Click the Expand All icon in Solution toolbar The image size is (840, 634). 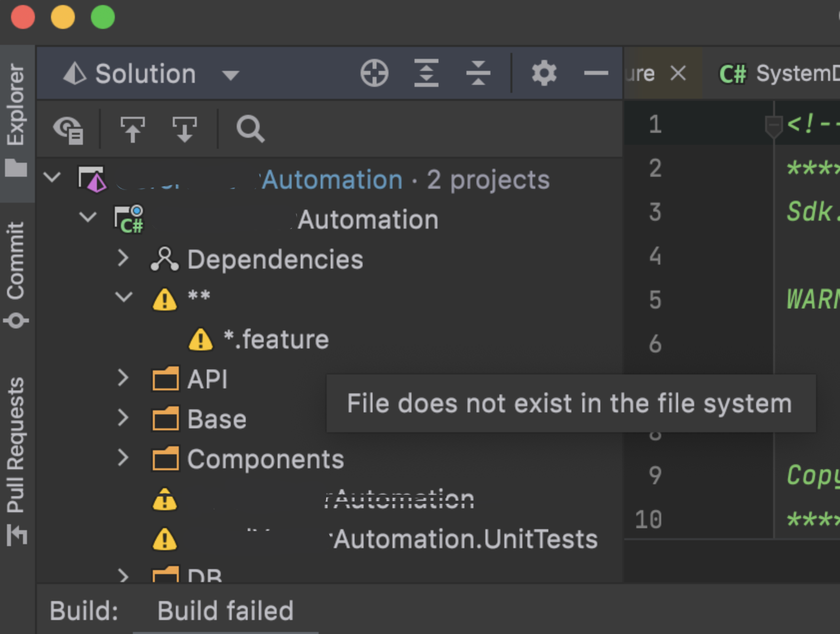pos(426,73)
